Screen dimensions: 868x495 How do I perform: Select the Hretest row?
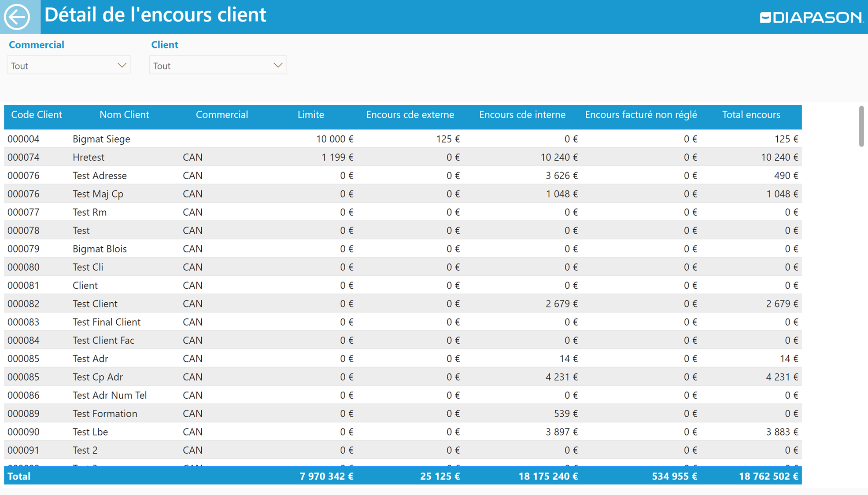[x=89, y=158]
